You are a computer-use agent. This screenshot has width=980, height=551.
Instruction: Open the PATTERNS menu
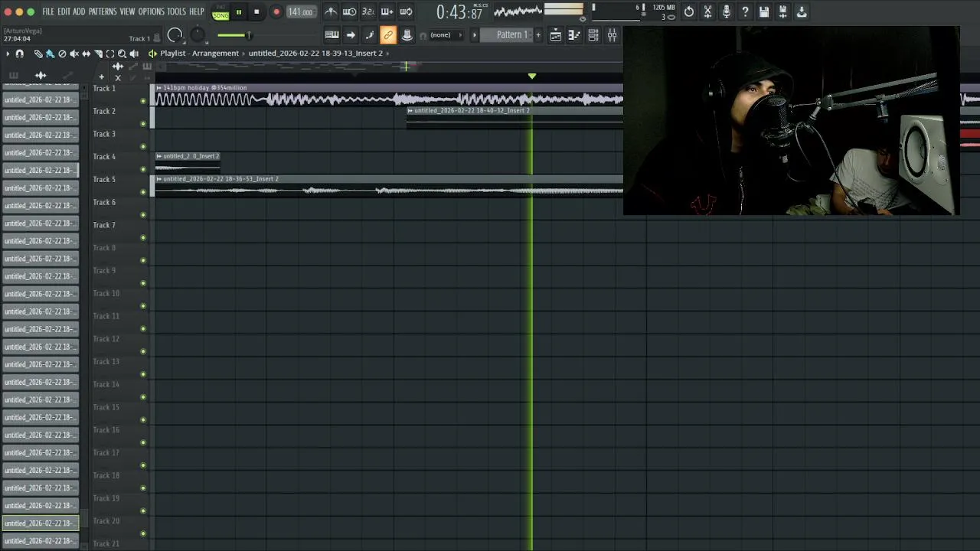coord(103,11)
